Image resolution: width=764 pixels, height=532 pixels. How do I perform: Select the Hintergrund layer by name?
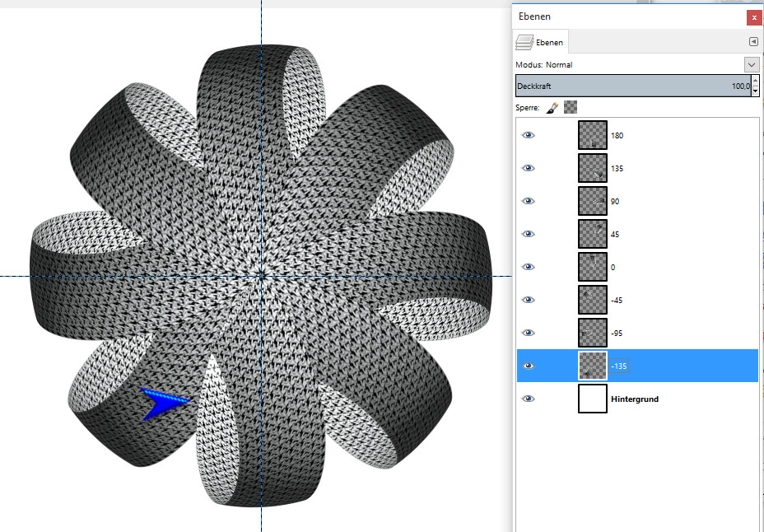[635, 399]
